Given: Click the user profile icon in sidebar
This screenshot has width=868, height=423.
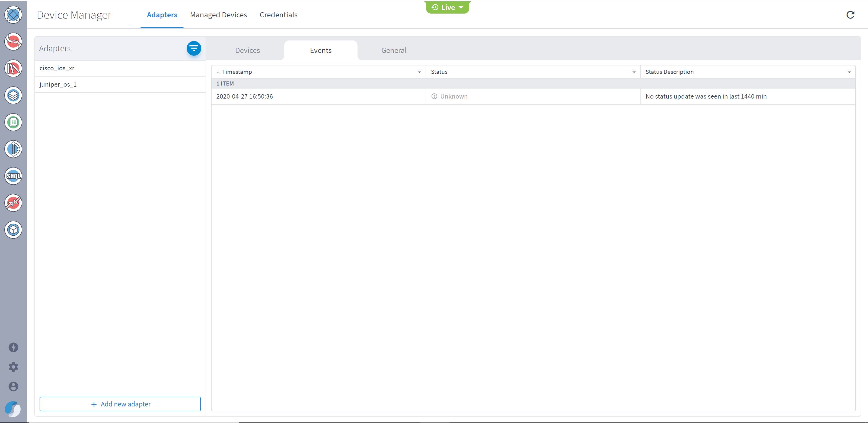Looking at the screenshot, I should [x=13, y=386].
